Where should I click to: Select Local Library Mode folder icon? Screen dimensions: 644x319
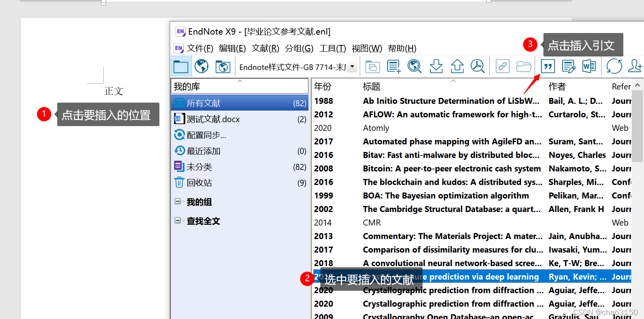tap(181, 66)
